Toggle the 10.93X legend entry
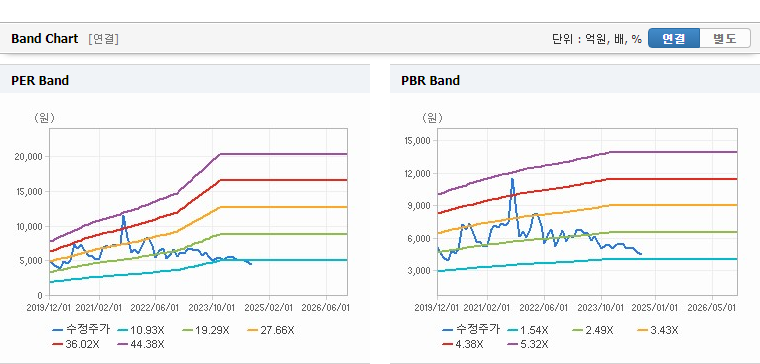Viewport: 760px width, 364px height. point(140,330)
